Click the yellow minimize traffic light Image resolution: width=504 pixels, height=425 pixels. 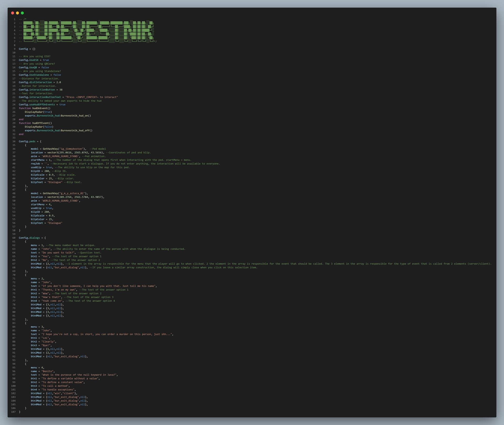tap(17, 13)
